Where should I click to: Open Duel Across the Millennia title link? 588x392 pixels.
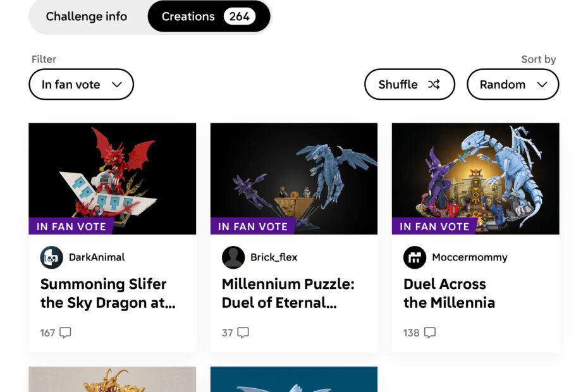449,293
